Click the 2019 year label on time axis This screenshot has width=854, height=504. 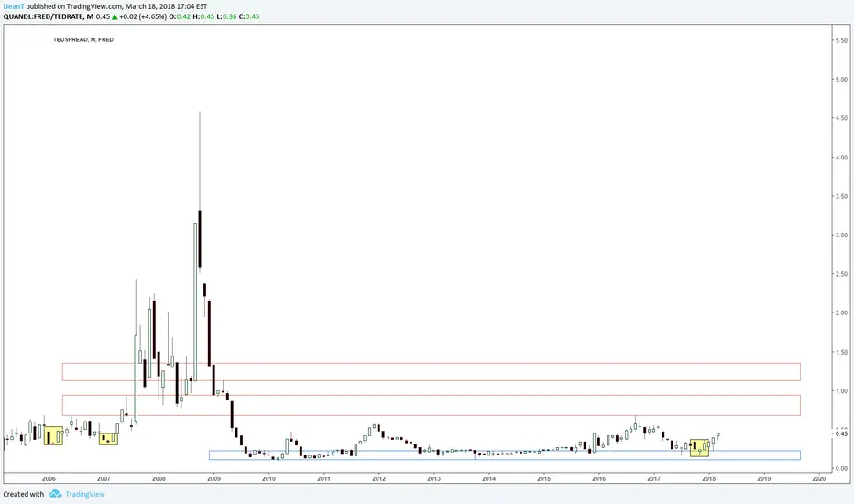point(763,479)
